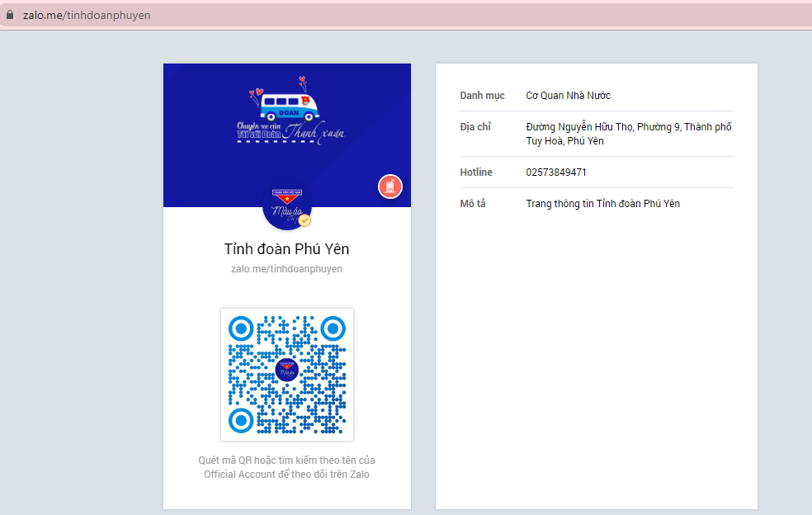The width and height of the screenshot is (812, 515).
Task: Click the padlock icon in the address bar
Action: (11, 15)
